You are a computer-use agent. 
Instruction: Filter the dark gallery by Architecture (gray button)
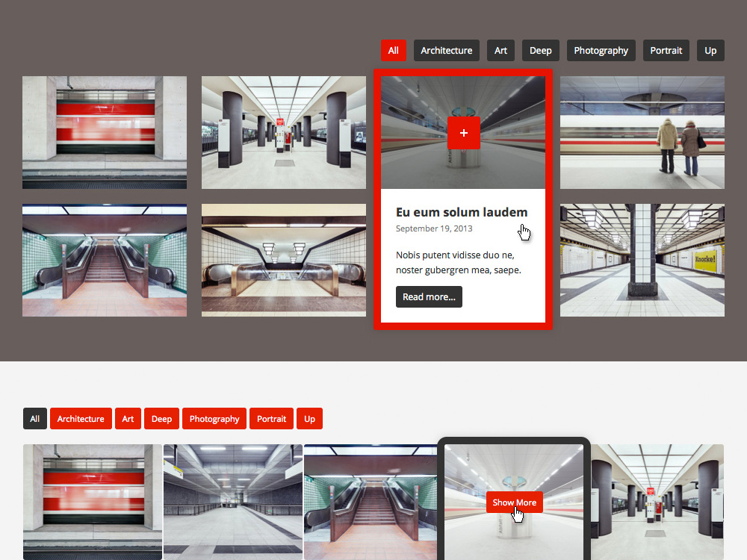click(x=446, y=51)
